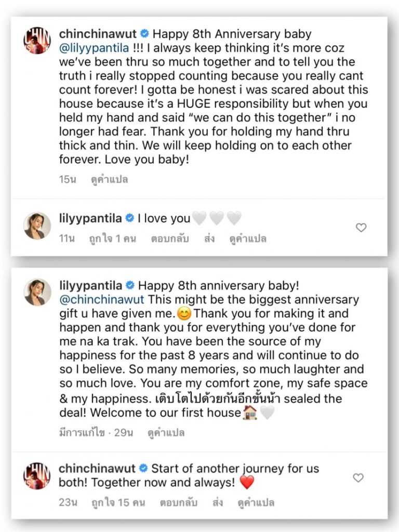Click verified badge beside chinchinawut's top username
Image resolution: width=399 pixels, height=532 pixels.
(145, 34)
